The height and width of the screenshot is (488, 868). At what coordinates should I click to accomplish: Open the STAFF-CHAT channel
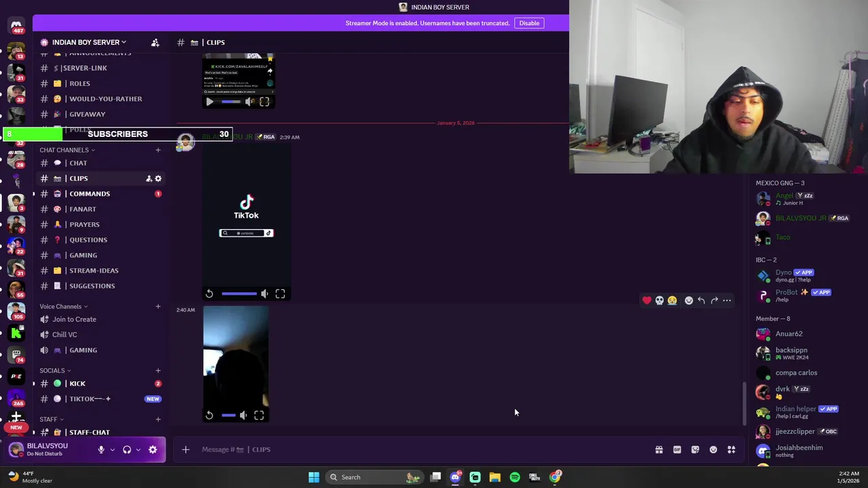(x=100, y=432)
